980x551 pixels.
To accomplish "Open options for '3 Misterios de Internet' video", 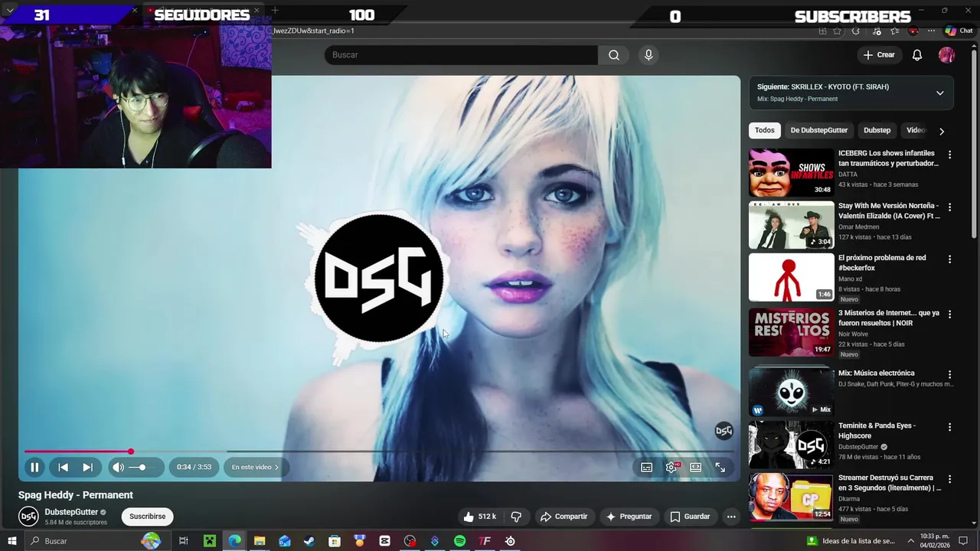I will [x=949, y=315].
